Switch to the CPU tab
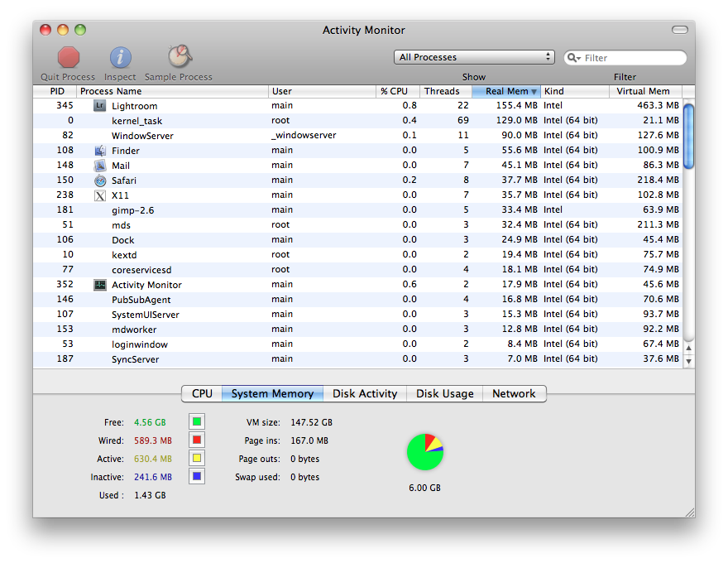The height and width of the screenshot is (563, 728). pyautogui.click(x=202, y=393)
